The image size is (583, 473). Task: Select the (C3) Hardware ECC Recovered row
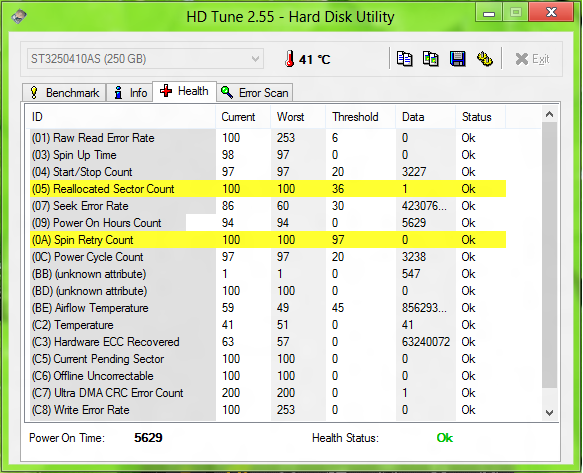coord(268,342)
